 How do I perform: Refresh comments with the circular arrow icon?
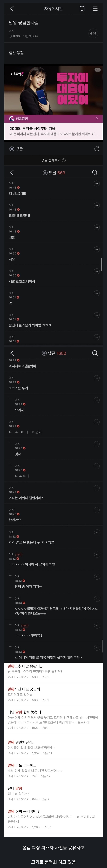[97, 149]
